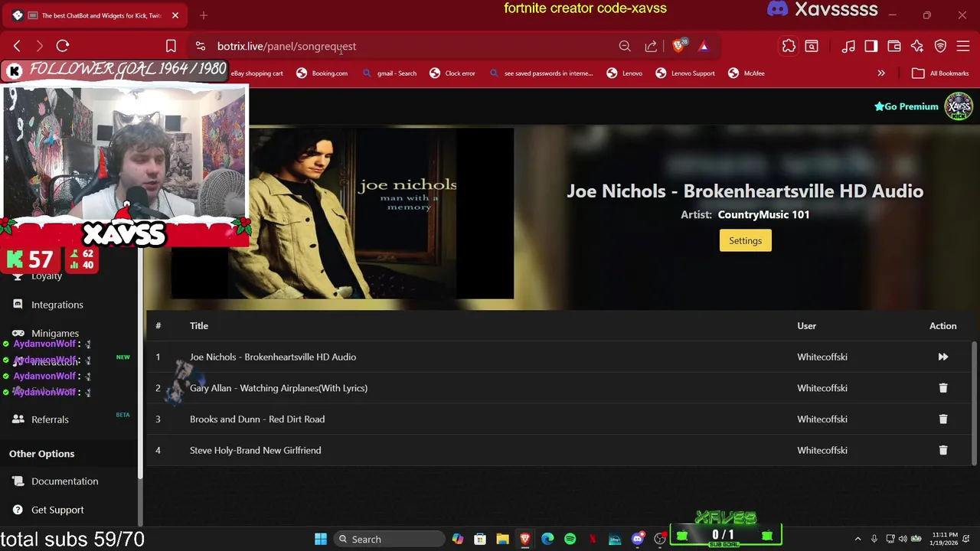Open the Booking.com bookmark

(322, 73)
